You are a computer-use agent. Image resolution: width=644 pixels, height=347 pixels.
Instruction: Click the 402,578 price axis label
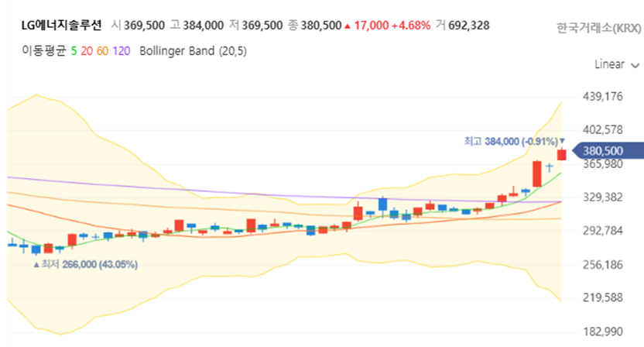pyautogui.click(x=602, y=130)
